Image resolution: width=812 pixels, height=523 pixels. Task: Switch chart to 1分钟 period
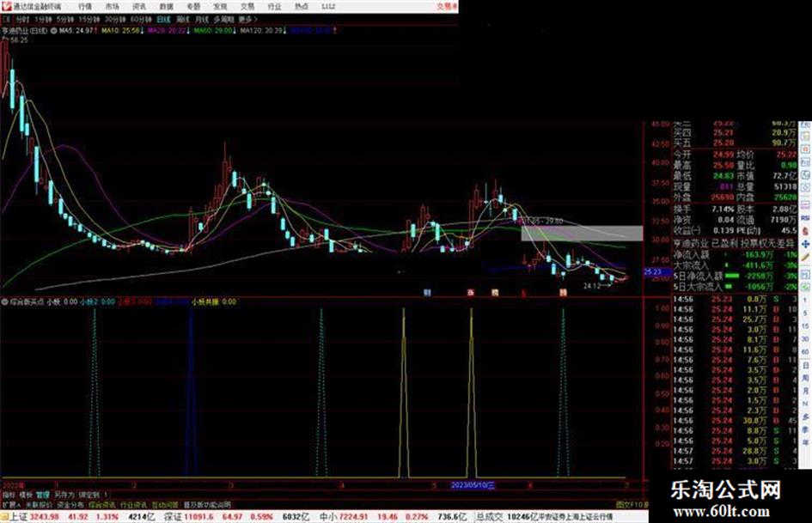[x=43, y=20]
